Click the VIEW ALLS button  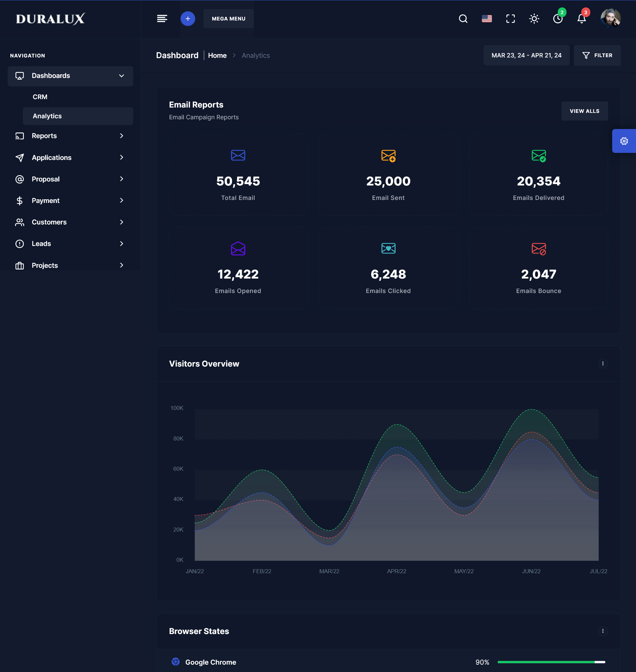coord(585,111)
